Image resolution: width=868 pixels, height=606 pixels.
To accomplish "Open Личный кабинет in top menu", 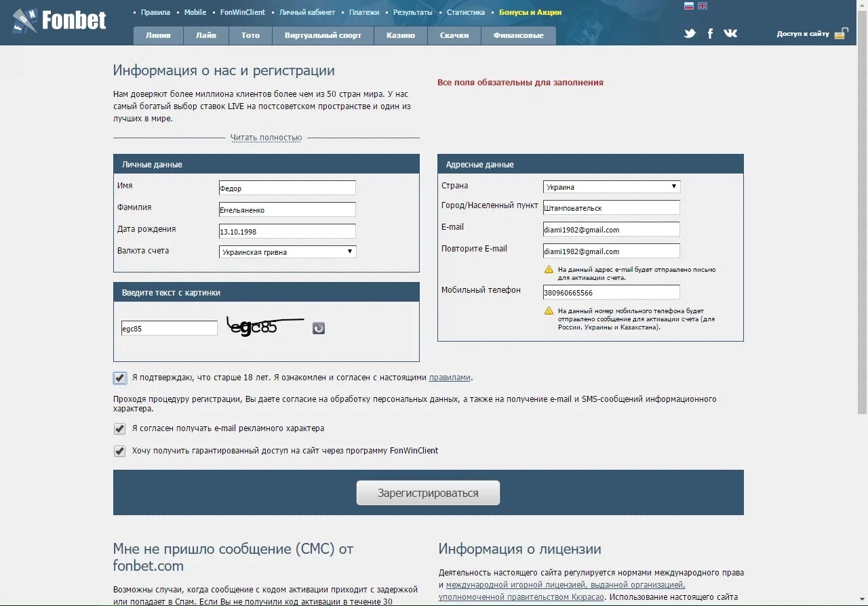I will pyautogui.click(x=307, y=12).
